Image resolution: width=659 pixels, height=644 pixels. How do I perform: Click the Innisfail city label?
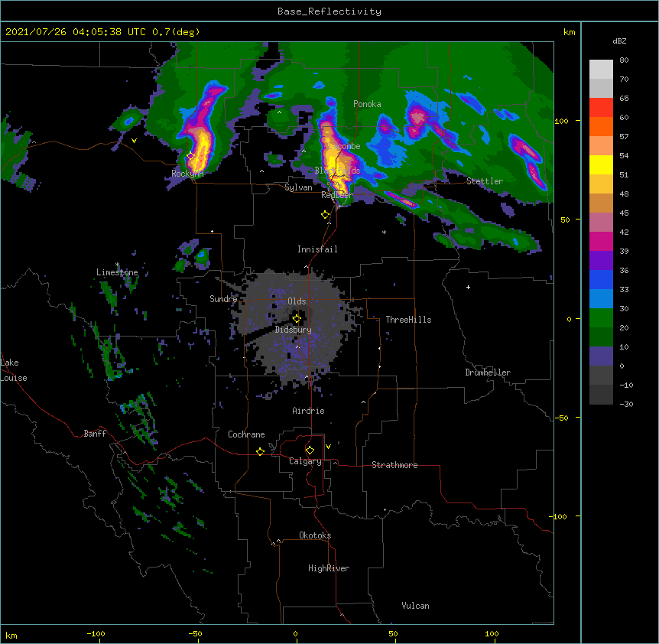[x=317, y=249]
